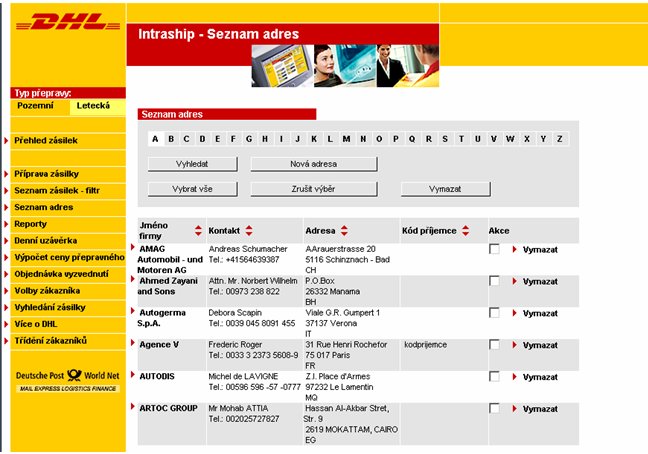Click red arrow beside Autogerma S.p.A. row

(x=133, y=311)
